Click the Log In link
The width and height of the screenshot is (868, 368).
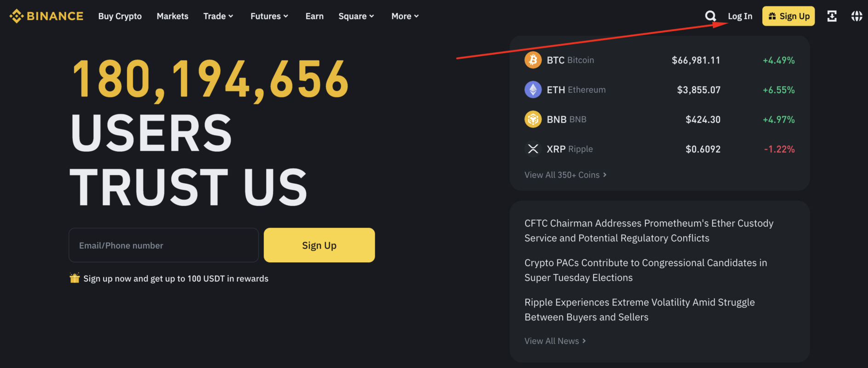pos(740,16)
